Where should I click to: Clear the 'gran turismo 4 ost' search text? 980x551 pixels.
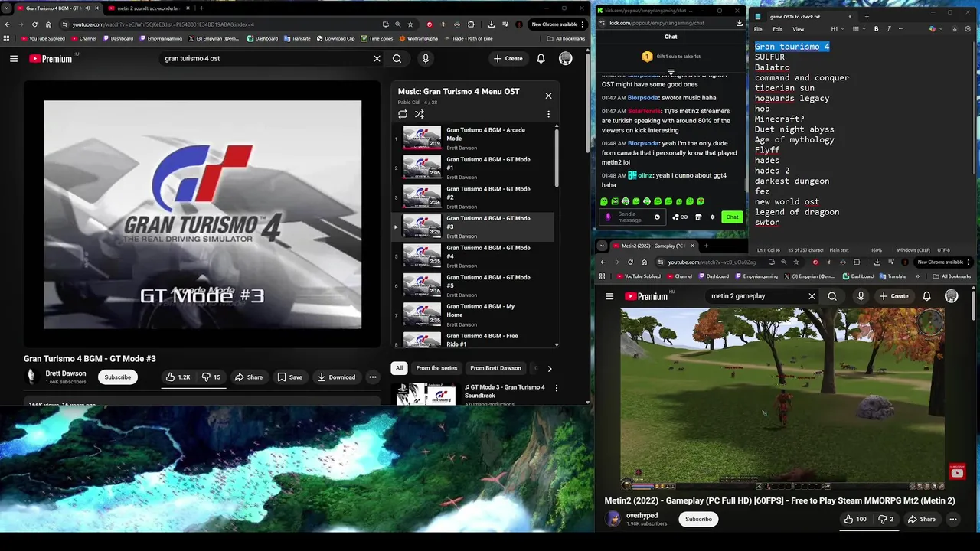click(x=377, y=59)
